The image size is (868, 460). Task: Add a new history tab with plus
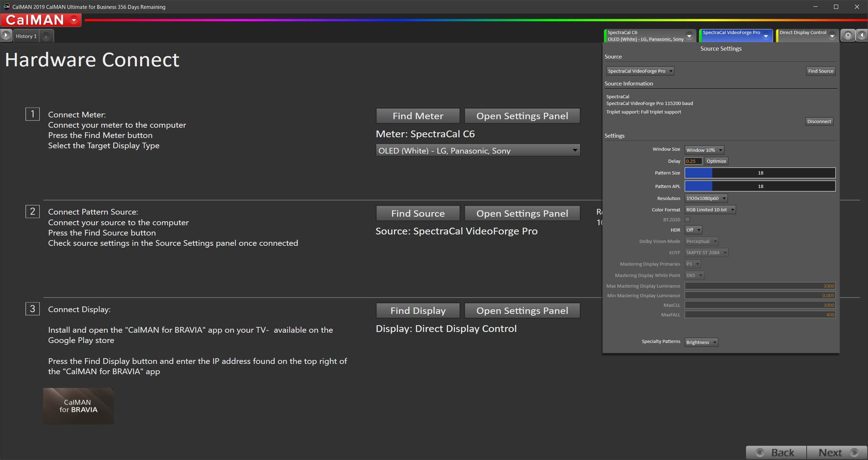pos(46,37)
